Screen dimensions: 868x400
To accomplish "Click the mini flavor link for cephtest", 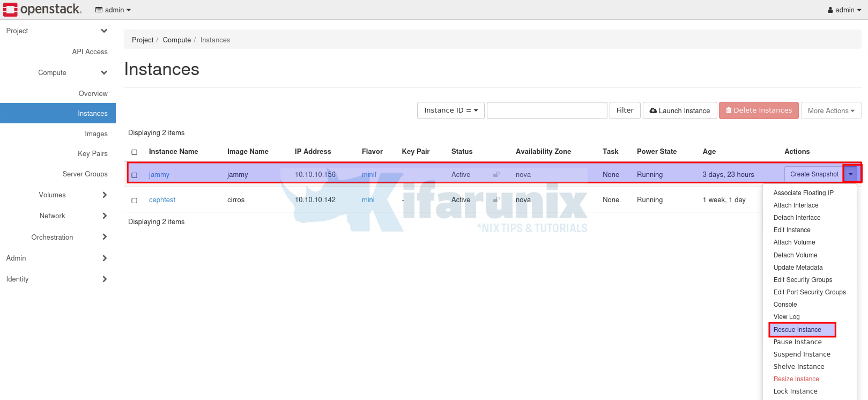I will 368,200.
